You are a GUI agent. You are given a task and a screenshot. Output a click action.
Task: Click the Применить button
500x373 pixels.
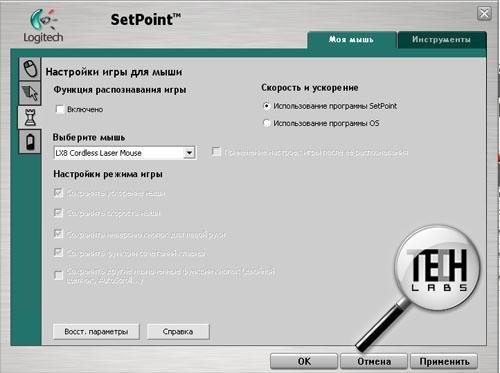pyautogui.click(x=444, y=362)
